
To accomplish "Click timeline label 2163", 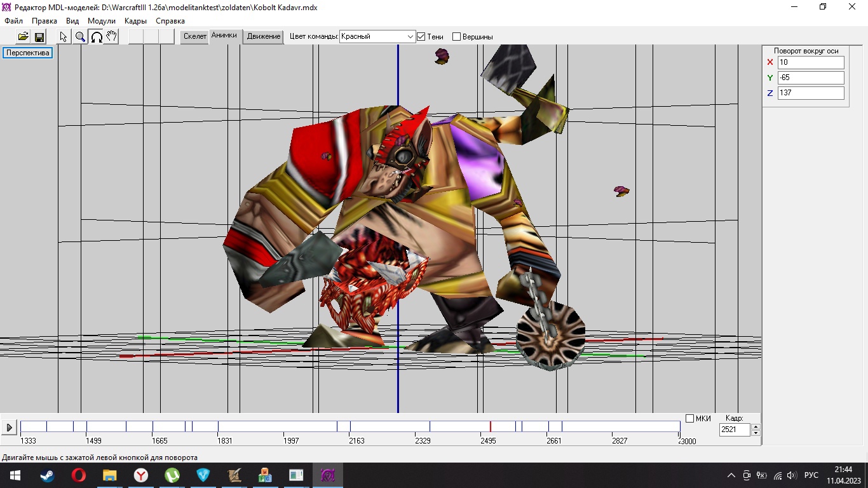I will 357,441.
